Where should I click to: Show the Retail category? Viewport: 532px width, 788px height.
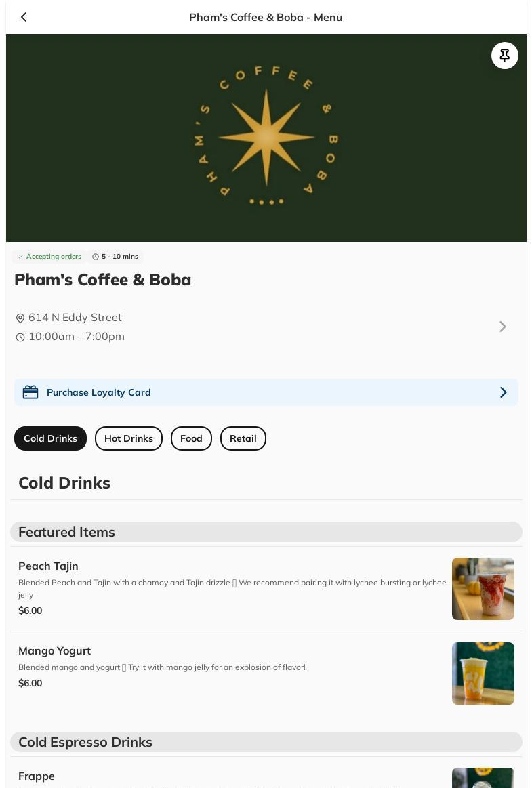(243, 438)
